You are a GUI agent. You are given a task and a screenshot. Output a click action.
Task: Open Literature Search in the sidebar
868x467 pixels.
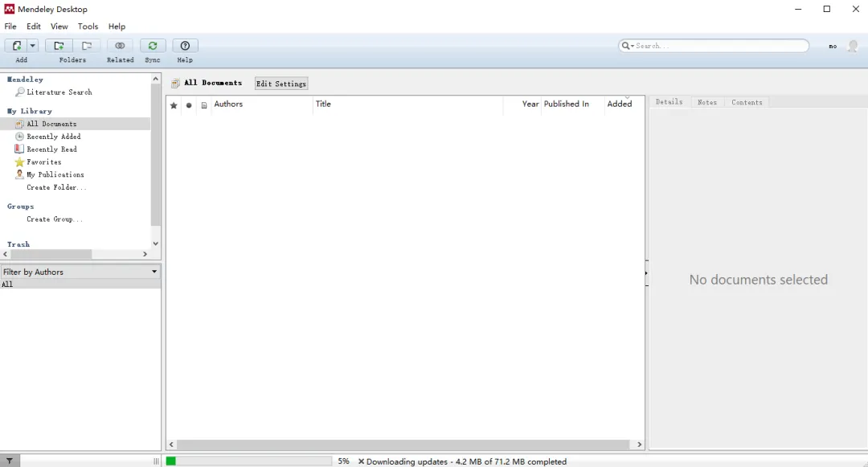tap(59, 92)
